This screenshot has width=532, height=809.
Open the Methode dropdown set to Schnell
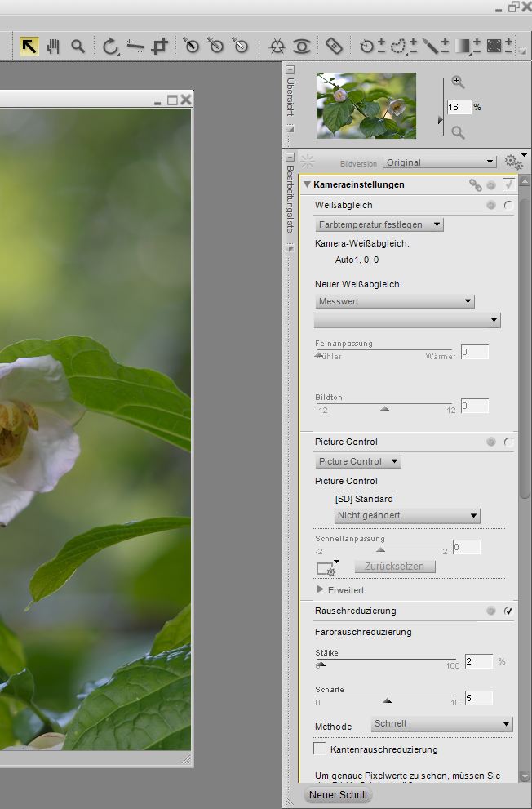(x=441, y=724)
